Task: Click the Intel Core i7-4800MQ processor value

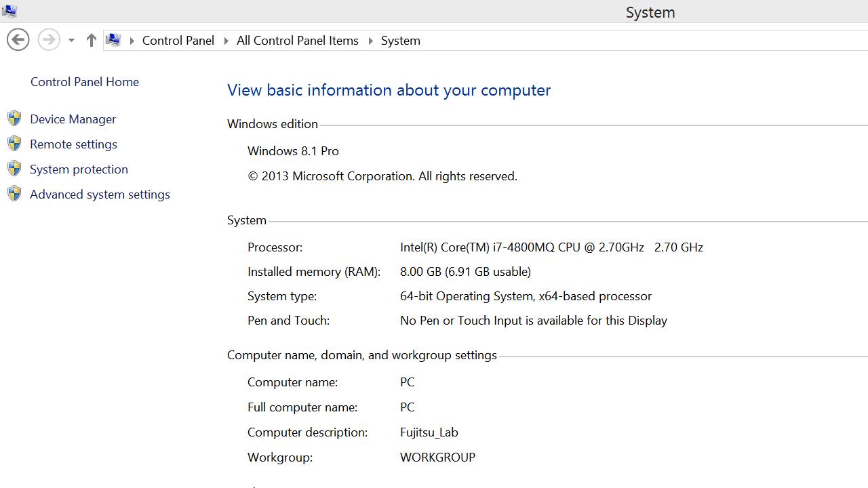Action: coord(551,247)
